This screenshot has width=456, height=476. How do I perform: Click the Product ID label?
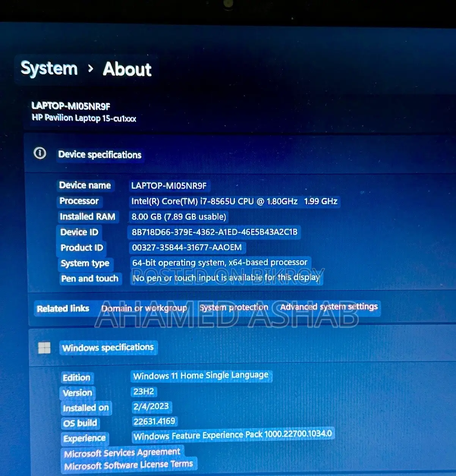click(x=82, y=247)
